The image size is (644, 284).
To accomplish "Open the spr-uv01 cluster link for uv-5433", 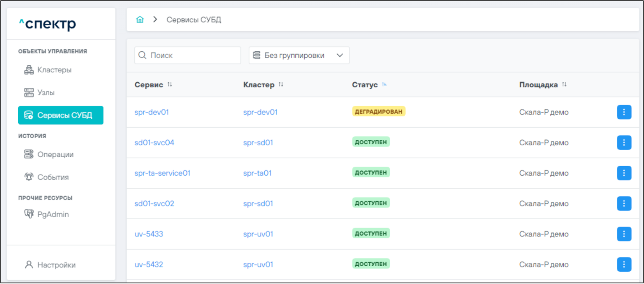I will tap(258, 234).
